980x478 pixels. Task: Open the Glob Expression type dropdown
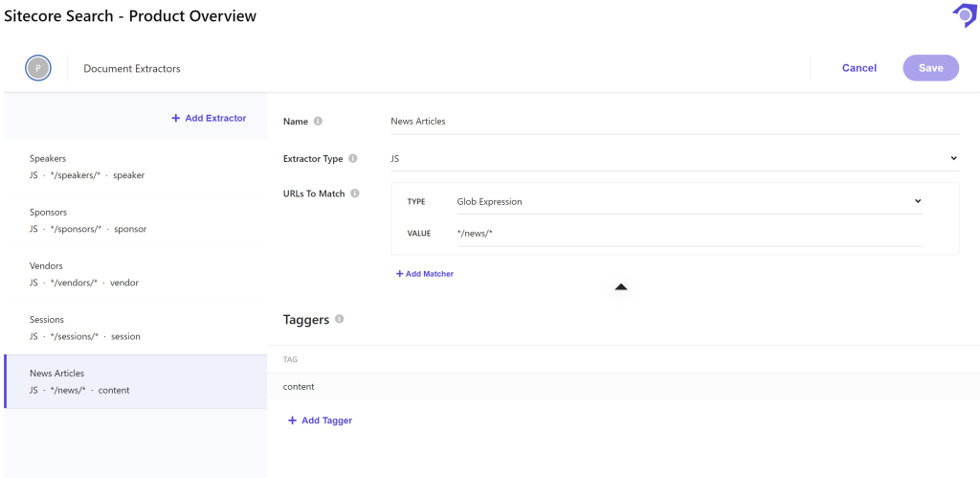point(690,201)
